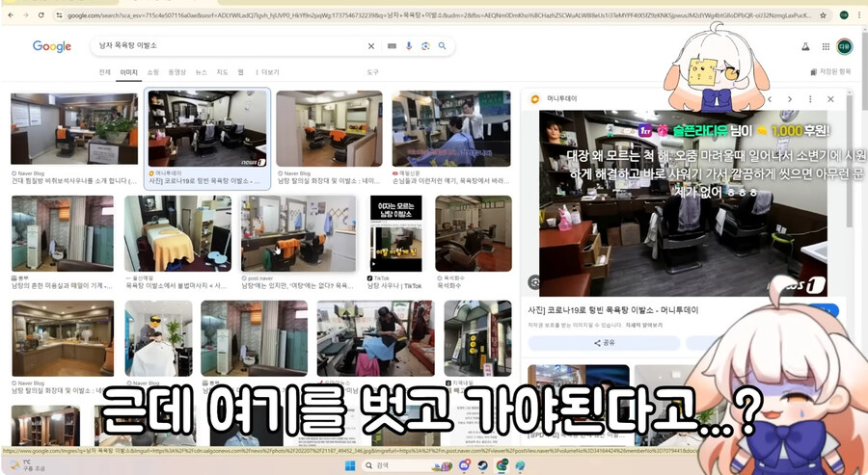868x475 pixels.
Task: Click the Google search text field
Action: pos(230,46)
